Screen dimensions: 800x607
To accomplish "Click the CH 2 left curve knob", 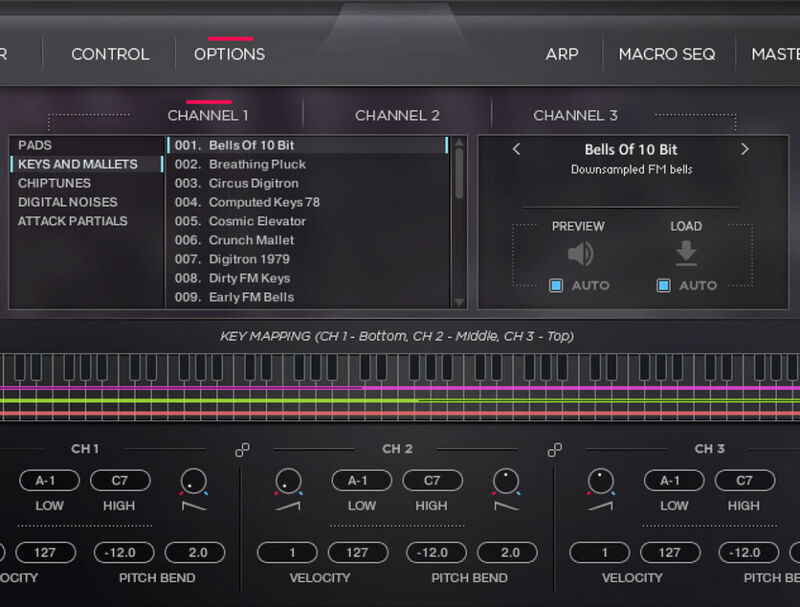I will pyautogui.click(x=288, y=482).
